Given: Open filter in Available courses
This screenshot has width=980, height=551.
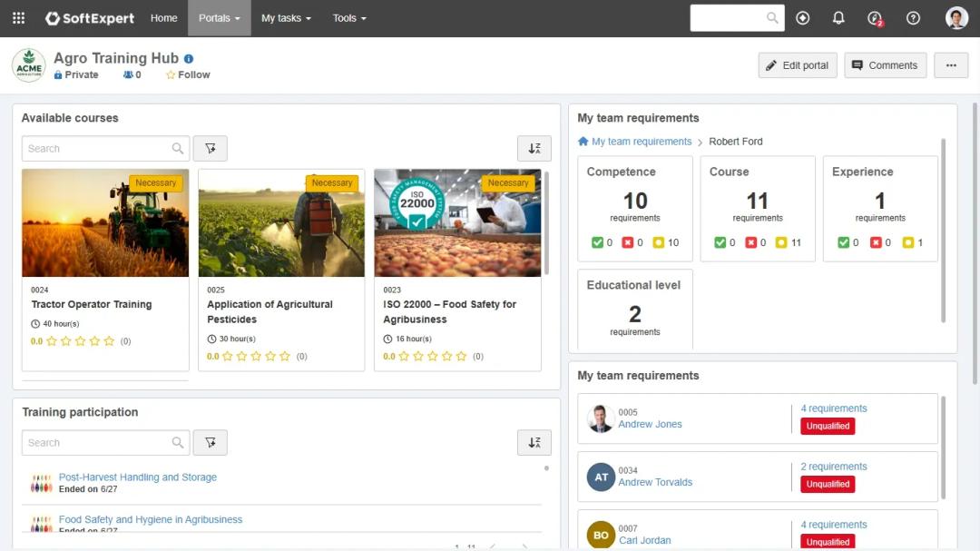Looking at the screenshot, I should pos(211,149).
